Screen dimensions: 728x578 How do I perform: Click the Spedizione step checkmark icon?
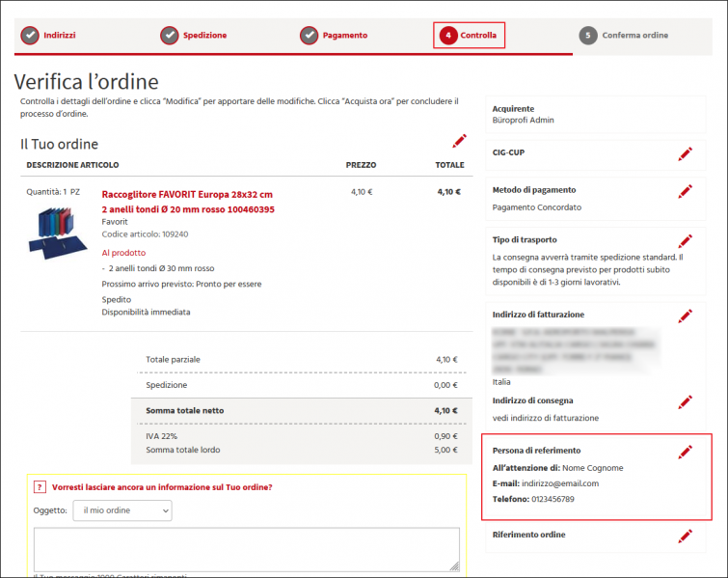[170, 36]
